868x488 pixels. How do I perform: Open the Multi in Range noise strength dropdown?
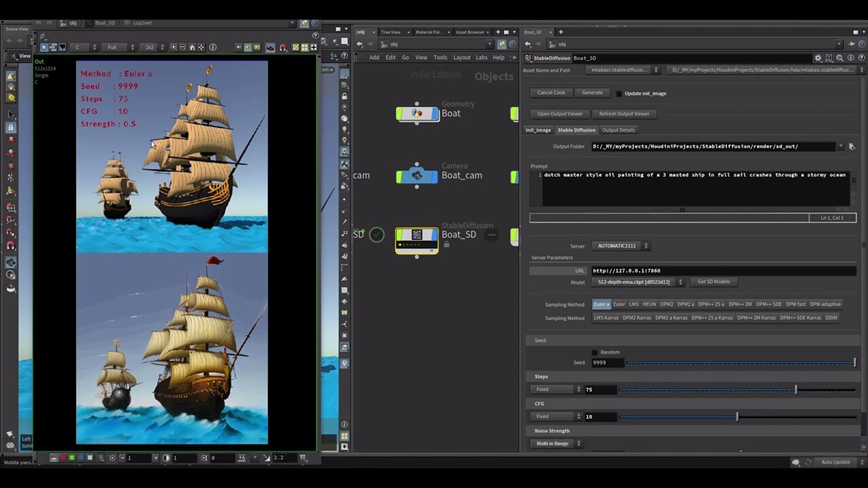tap(553, 443)
